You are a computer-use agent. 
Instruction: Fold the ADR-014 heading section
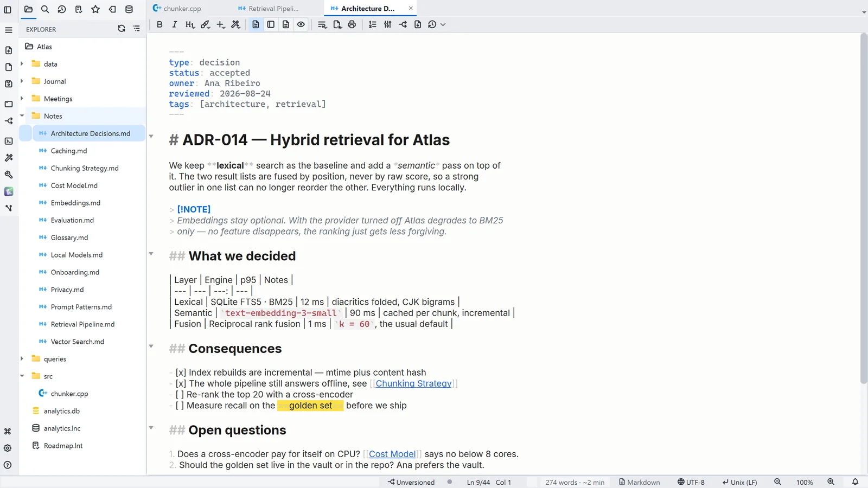pos(151,137)
